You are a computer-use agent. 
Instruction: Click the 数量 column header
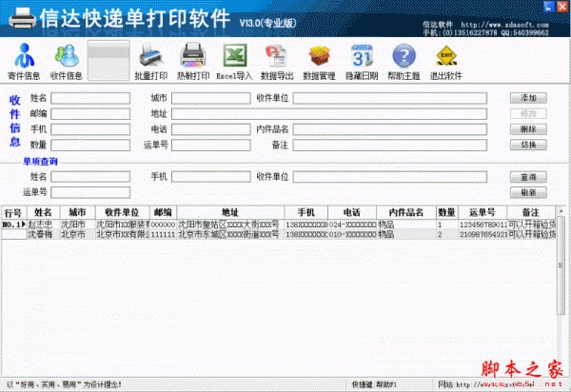point(447,212)
